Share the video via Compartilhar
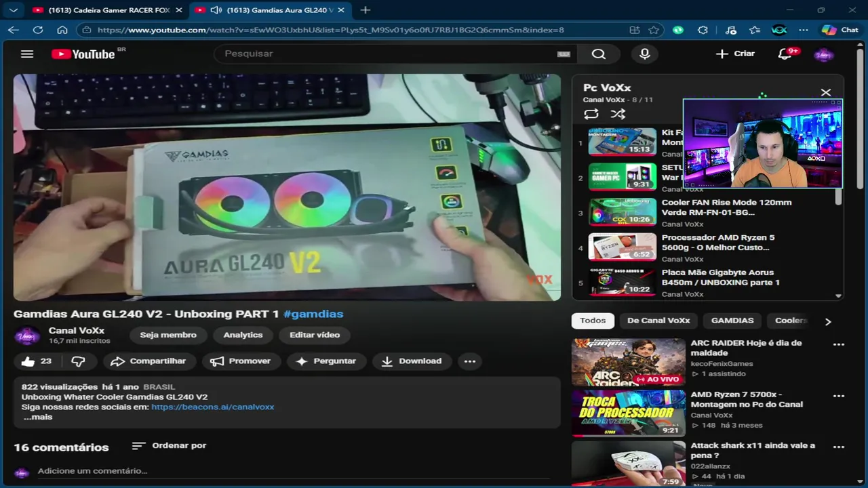Image resolution: width=868 pixels, height=488 pixels. tap(149, 361)
